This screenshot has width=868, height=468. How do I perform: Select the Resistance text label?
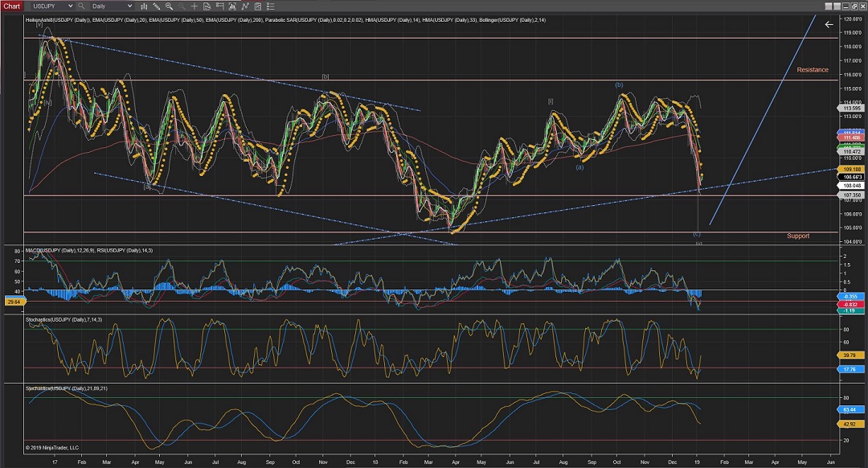coord(813,70)
